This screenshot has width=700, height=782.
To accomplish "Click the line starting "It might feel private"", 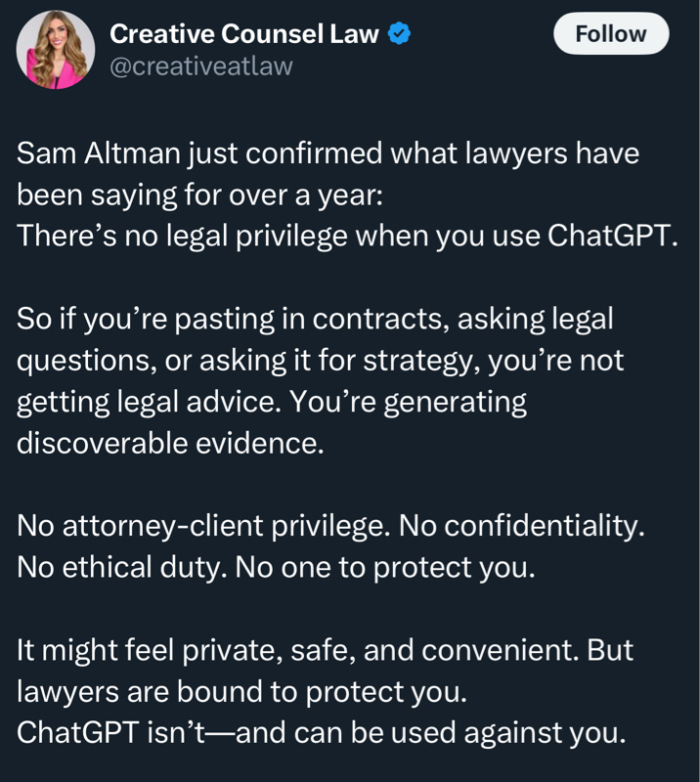I will click(x=325, y=650).
